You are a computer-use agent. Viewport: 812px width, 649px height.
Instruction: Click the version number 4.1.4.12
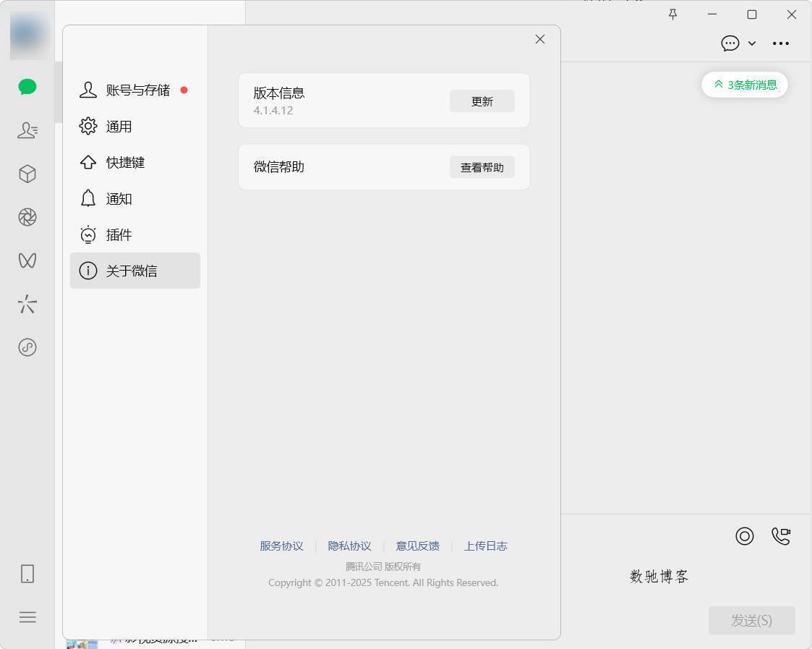273,111
